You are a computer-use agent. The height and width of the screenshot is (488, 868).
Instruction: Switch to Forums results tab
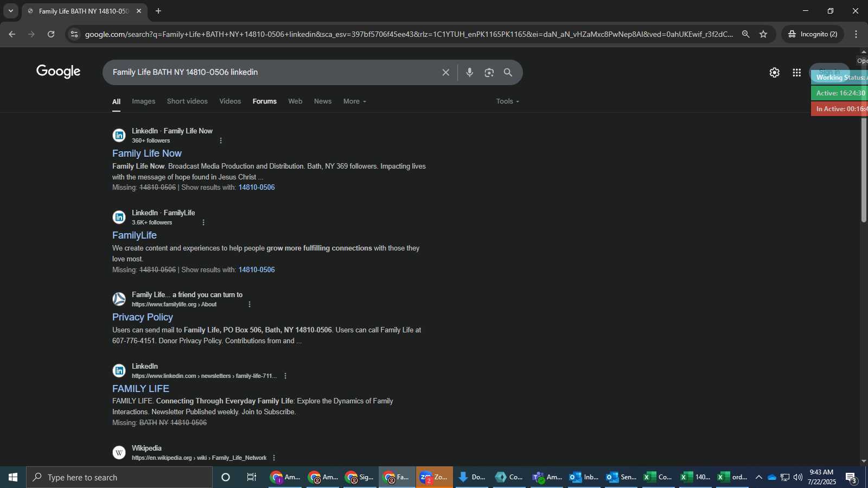pos(265,101)
